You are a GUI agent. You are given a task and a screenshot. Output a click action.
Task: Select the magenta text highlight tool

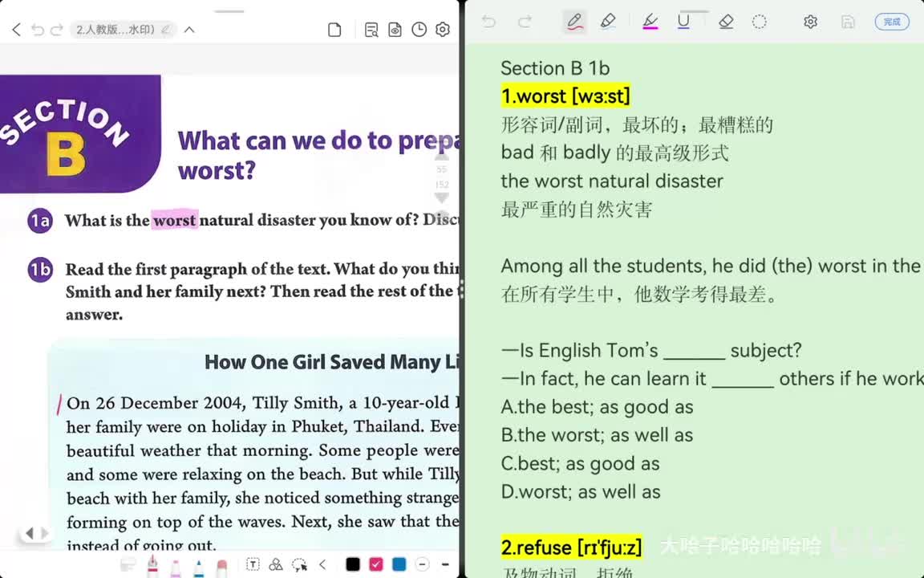650,22
